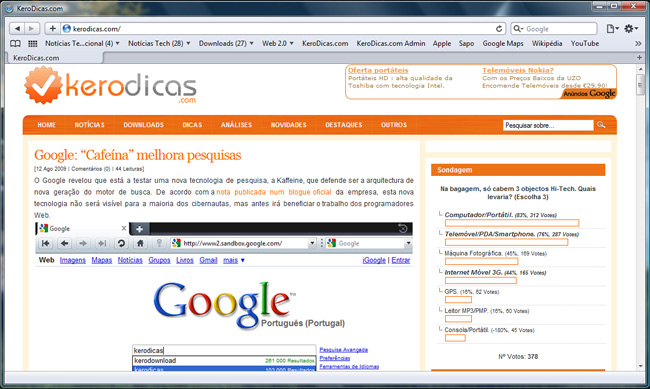Open the Sapo bookmark
650x389 pixels.
point(466,44)
